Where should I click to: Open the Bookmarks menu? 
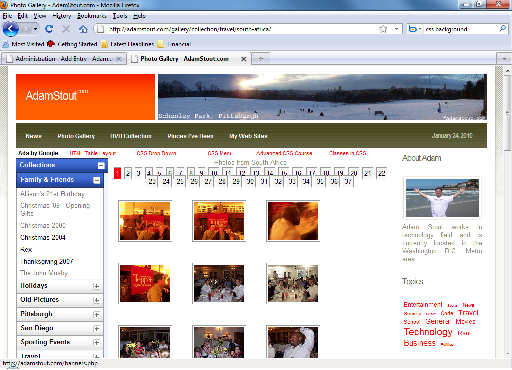click(92, 16)
